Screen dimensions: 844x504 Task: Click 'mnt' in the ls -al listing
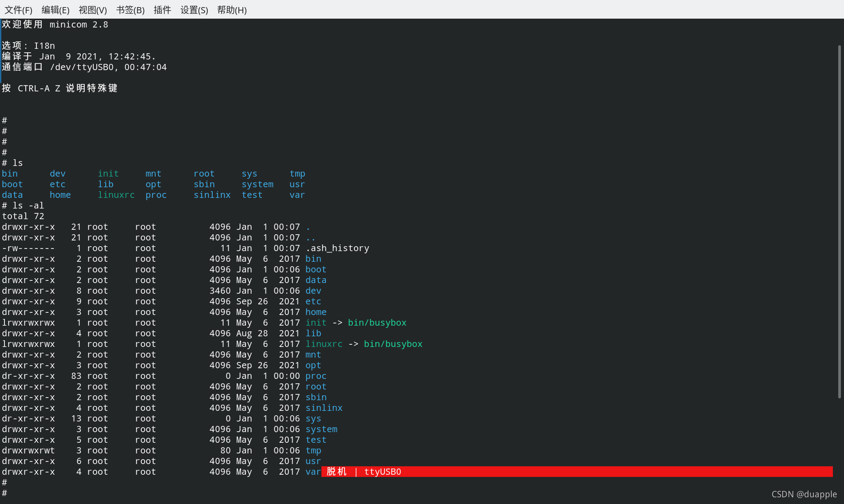(313, 354)
